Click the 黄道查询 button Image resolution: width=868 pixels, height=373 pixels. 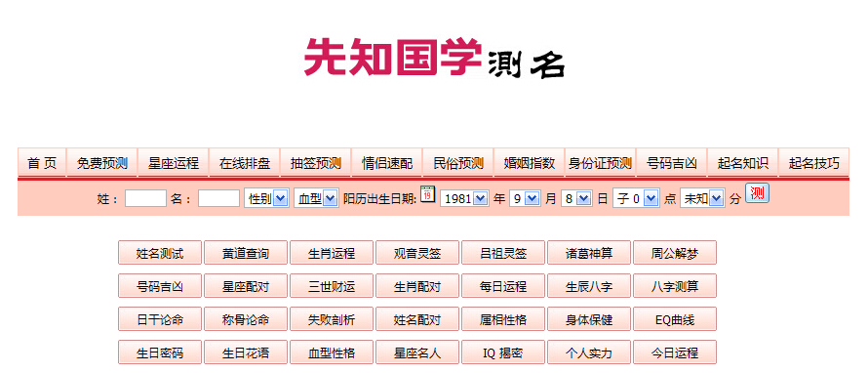[246, 253]
